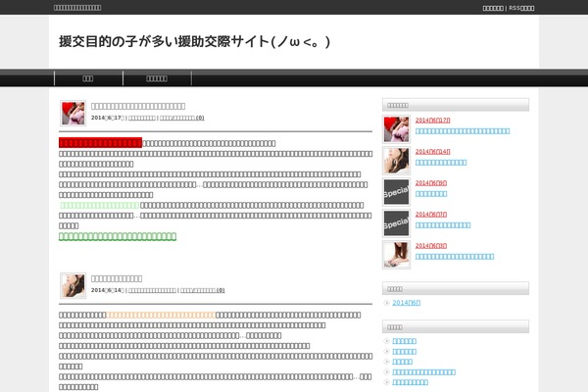
Task: Click the Special thumbnail beside the 2014-6-9 entry
Action: tap(396, 192)
